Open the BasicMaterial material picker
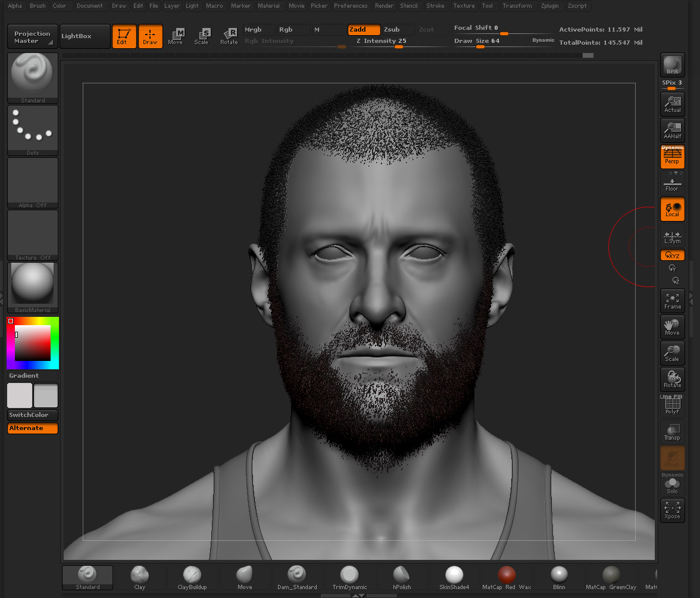700x598 pixels. tap(33, 288)
